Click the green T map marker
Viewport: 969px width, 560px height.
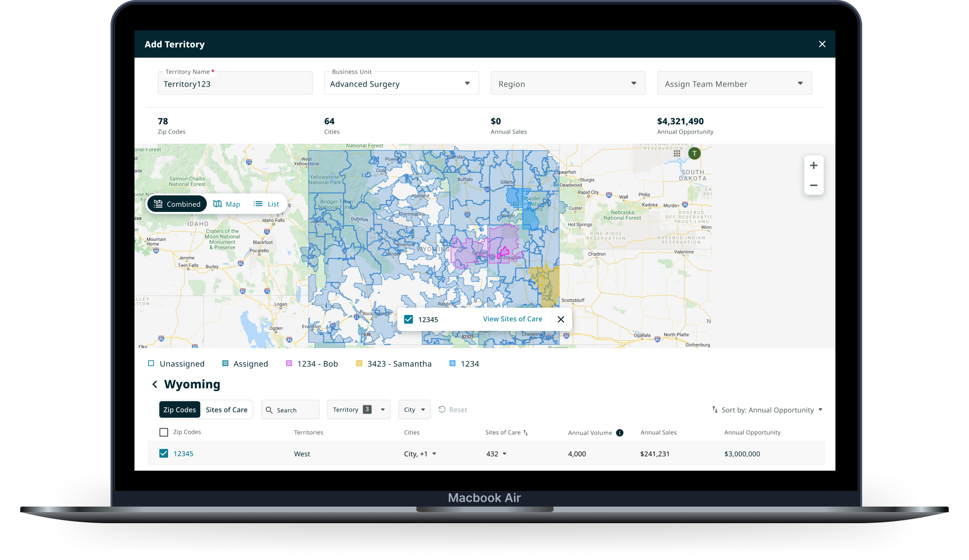pos(695,153)
